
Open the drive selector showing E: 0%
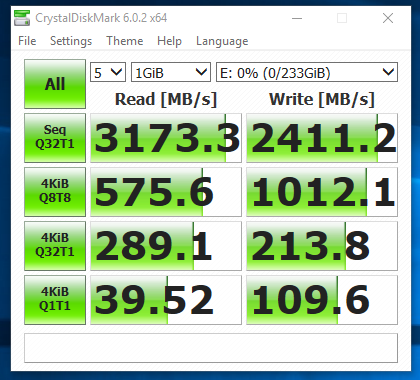click(307, 72)
